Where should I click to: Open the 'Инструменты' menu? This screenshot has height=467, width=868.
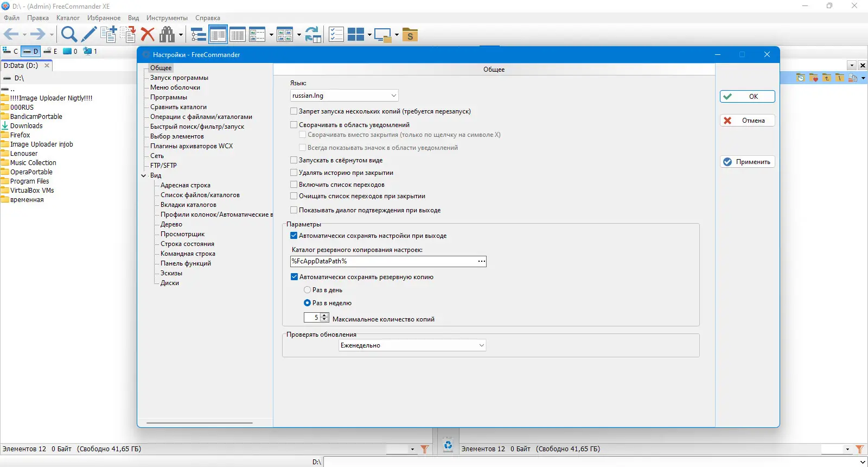pyautogui.click(x=167, y=18)
